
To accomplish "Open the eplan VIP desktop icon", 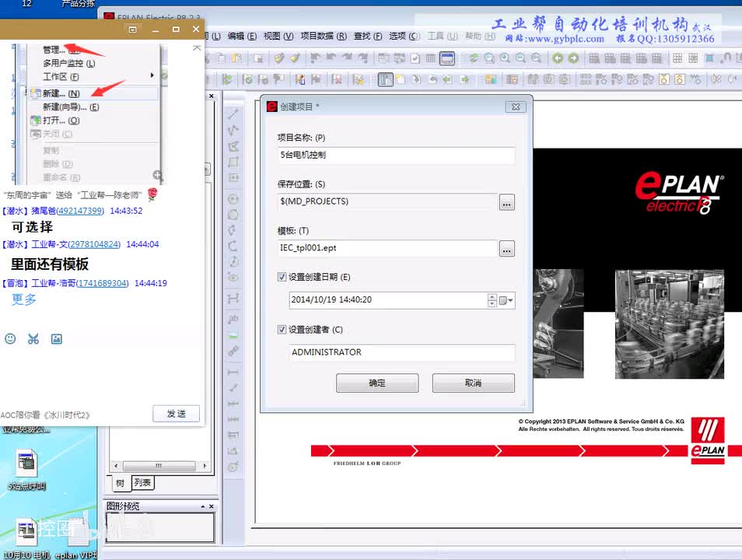I will pos(77,539).
